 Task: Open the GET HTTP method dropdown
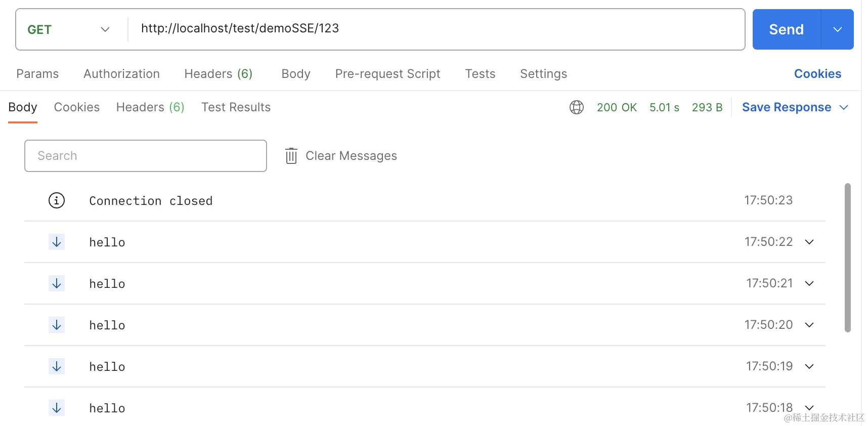[69, 29]
